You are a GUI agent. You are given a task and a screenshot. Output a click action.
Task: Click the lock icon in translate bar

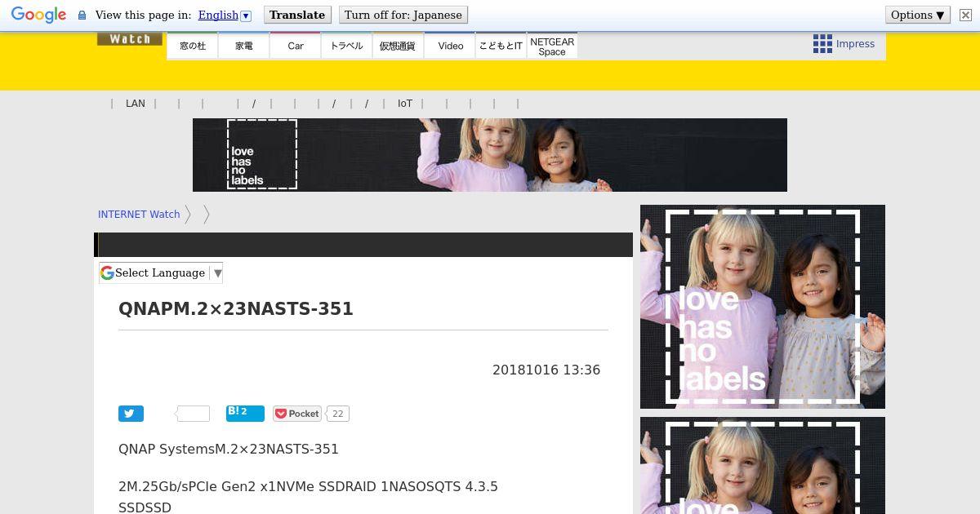82,16
